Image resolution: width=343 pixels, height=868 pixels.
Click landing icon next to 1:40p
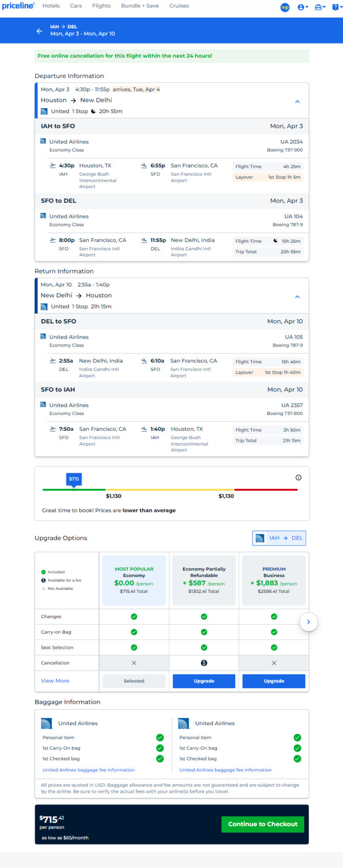pos(144,429)
